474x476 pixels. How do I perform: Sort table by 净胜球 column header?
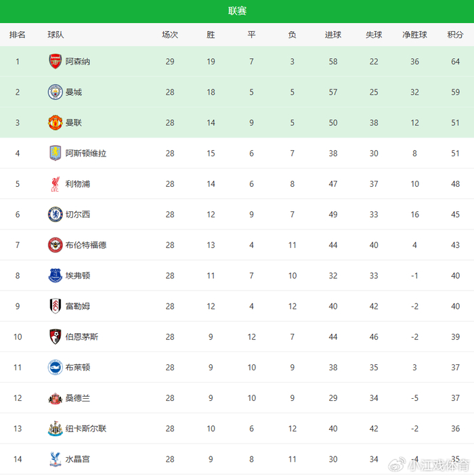414,35
